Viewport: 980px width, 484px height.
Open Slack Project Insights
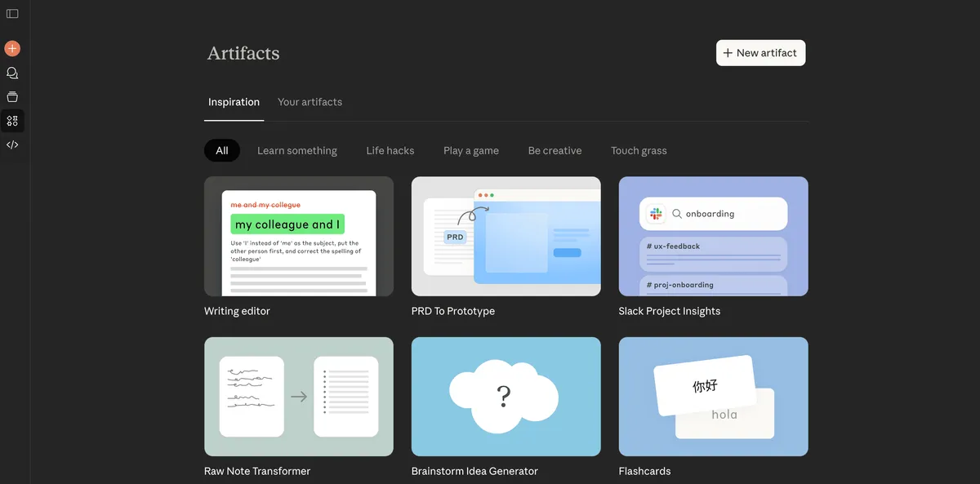713,236
